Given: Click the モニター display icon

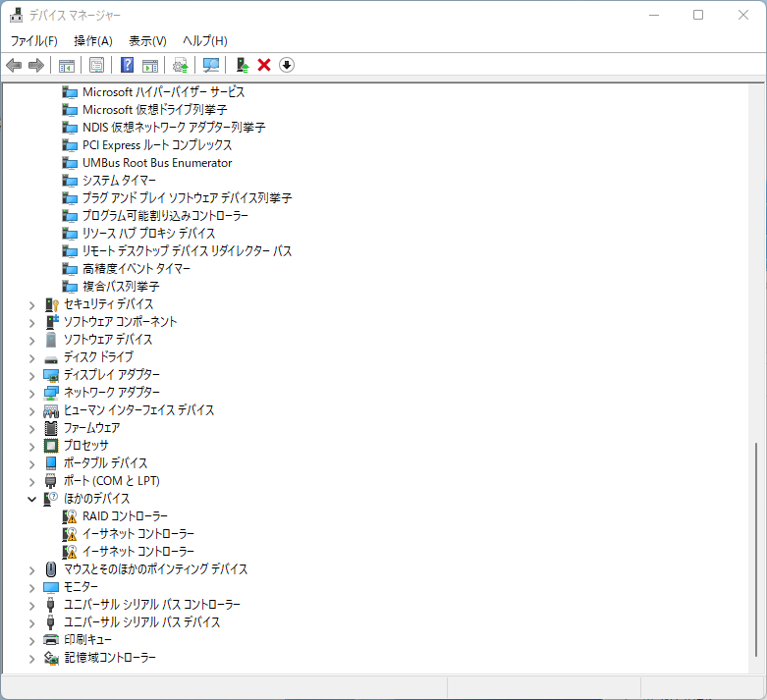Looking at the screenshot, I should [51, 587].
